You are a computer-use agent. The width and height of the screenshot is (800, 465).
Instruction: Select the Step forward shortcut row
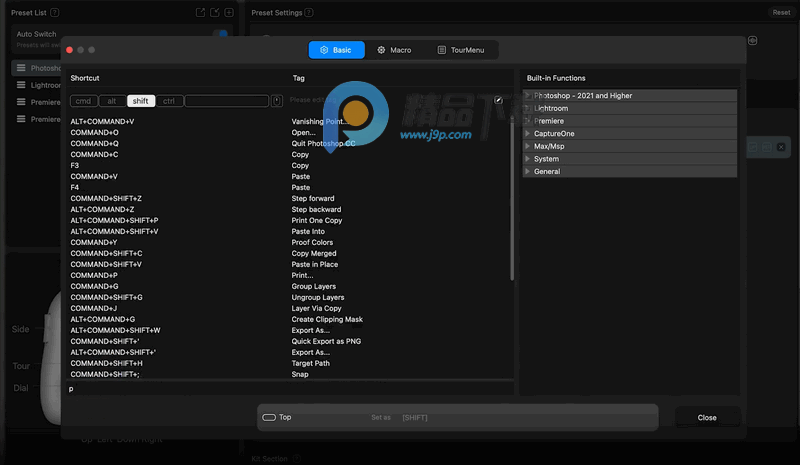click(290, 199)
